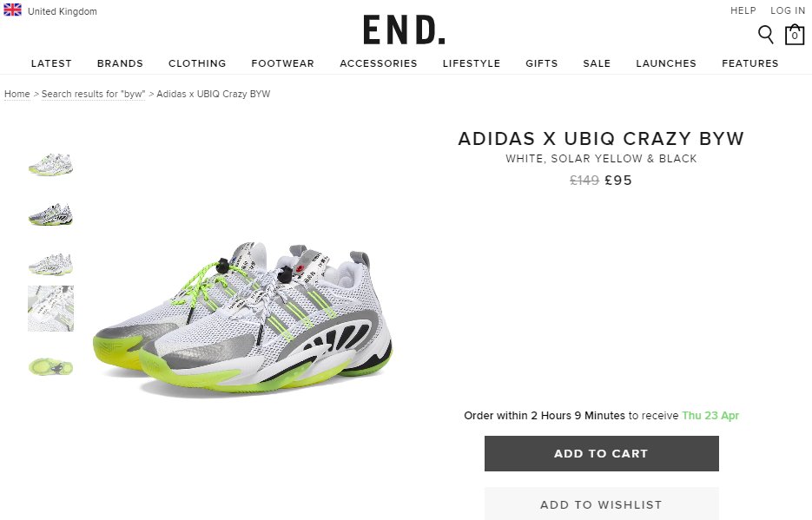Open the Footwear menu

pos(283,63)
